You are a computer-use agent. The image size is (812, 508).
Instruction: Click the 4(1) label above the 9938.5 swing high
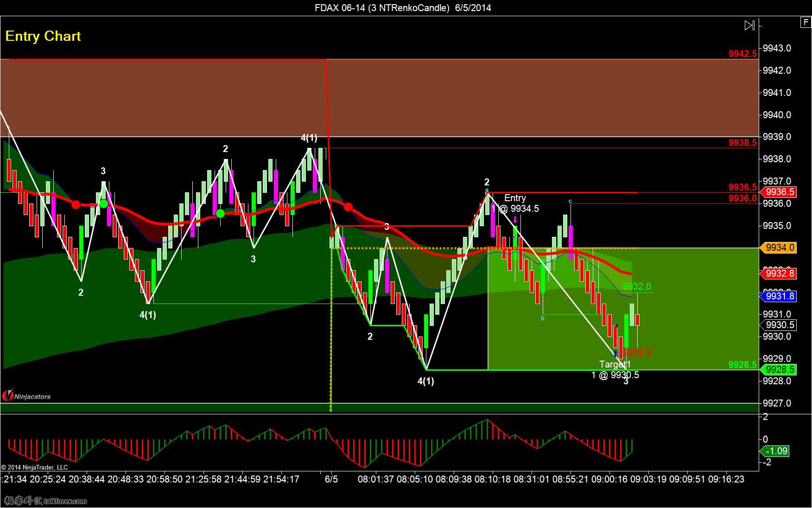tap(309, 138)
